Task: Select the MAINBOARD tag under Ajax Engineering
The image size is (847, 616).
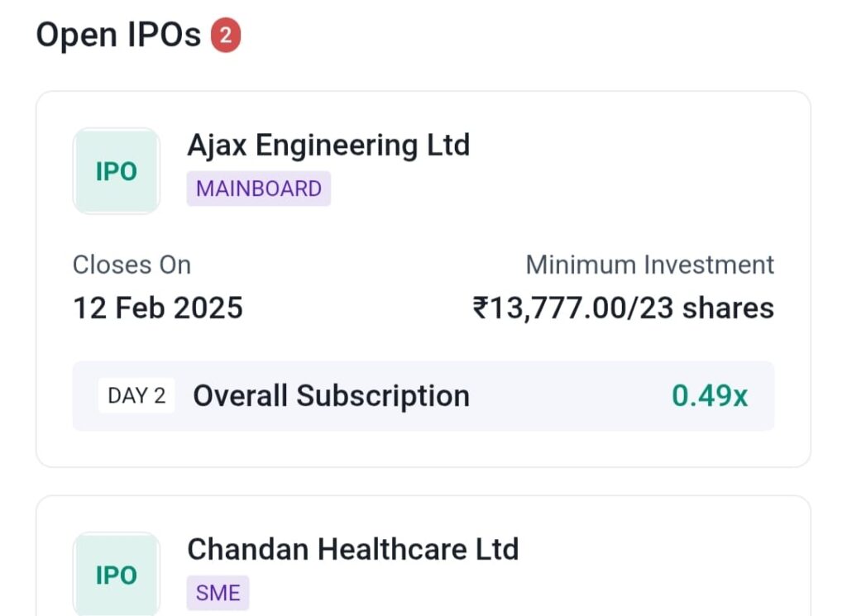Action: (259, 189)
